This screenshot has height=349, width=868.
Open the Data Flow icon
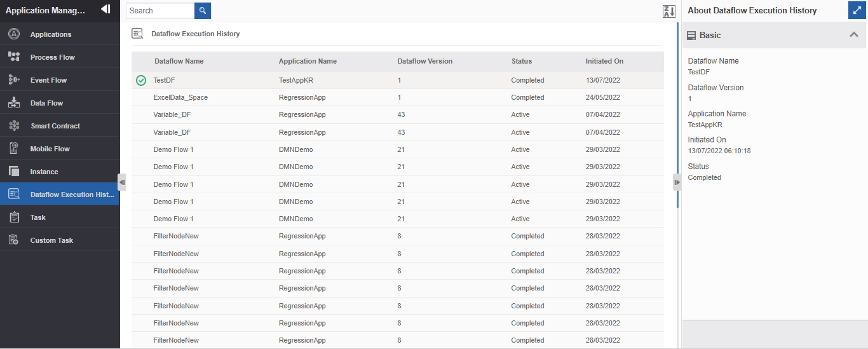click(x=14, y=102)
